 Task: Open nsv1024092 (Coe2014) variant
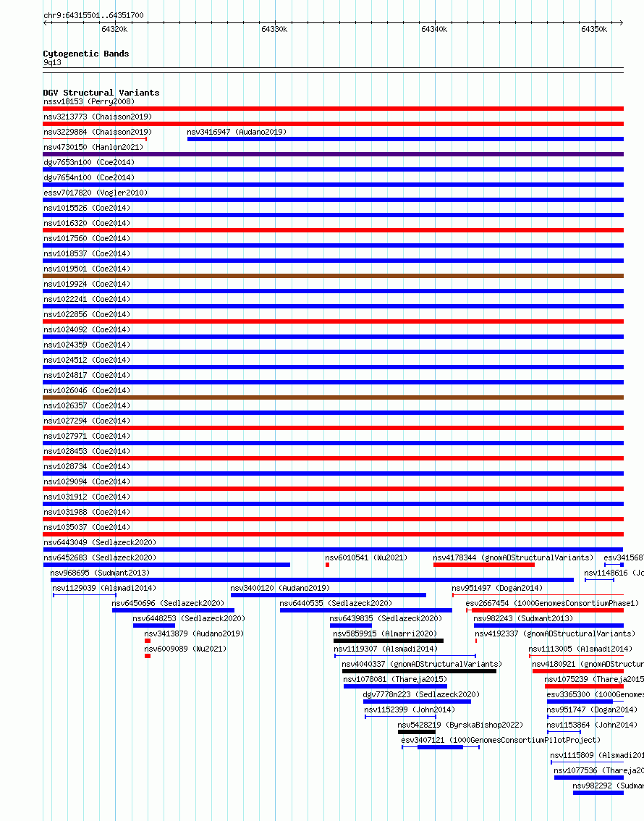pyautogui.click(x=87, y=329)
